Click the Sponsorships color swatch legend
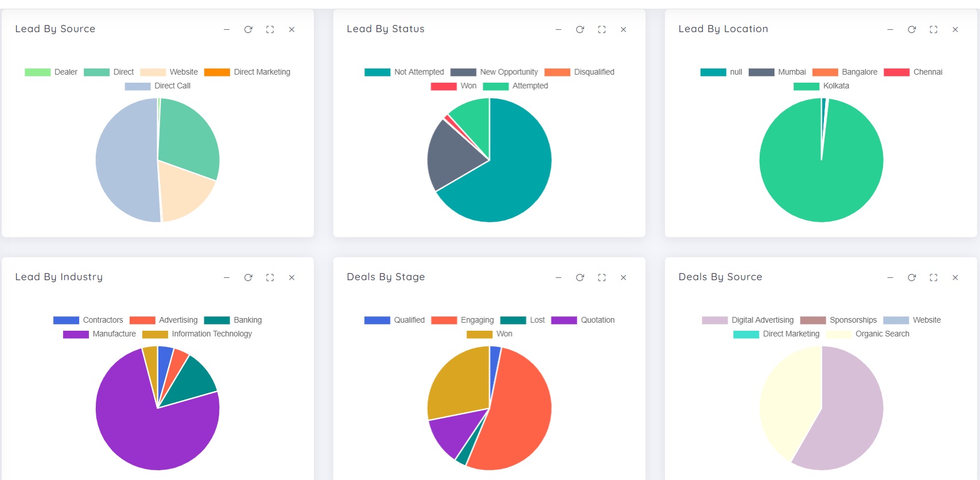 click(x=813, y=320)
